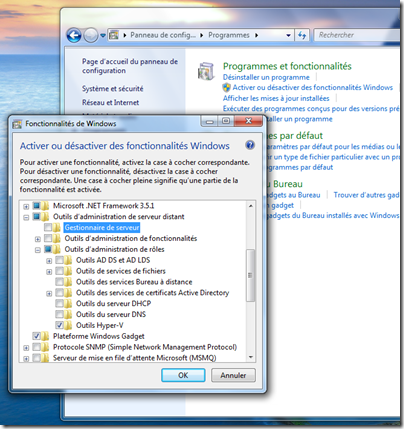Viewport: 404px width, 429px height.
Task: Open 'Réseau et Internet' in the sidebar
Action: (x=110, y=102)
